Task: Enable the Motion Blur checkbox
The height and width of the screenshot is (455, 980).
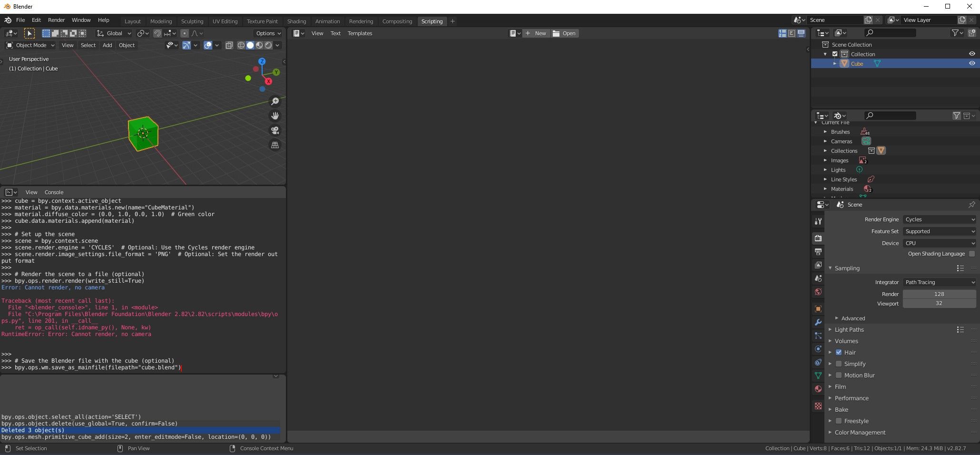Action: point(839,375)
